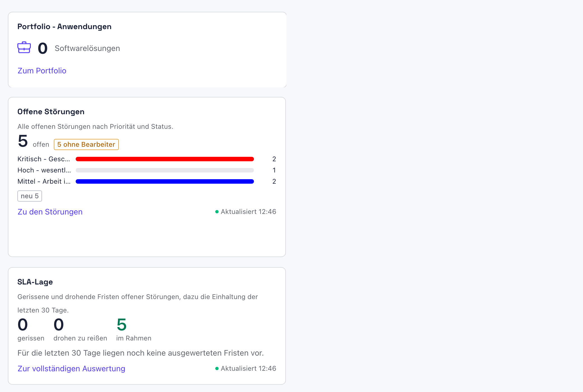This screenshot has width=583, height=392.
Task: Click the 'gerissen' counter label
Action: (31, 338)
